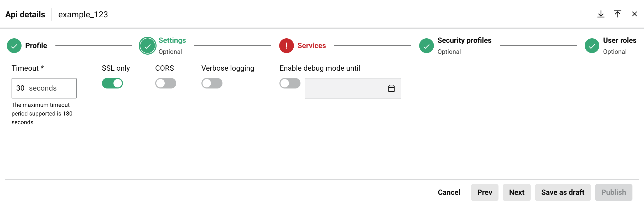Enable the CORS toggle

point(165,83)
